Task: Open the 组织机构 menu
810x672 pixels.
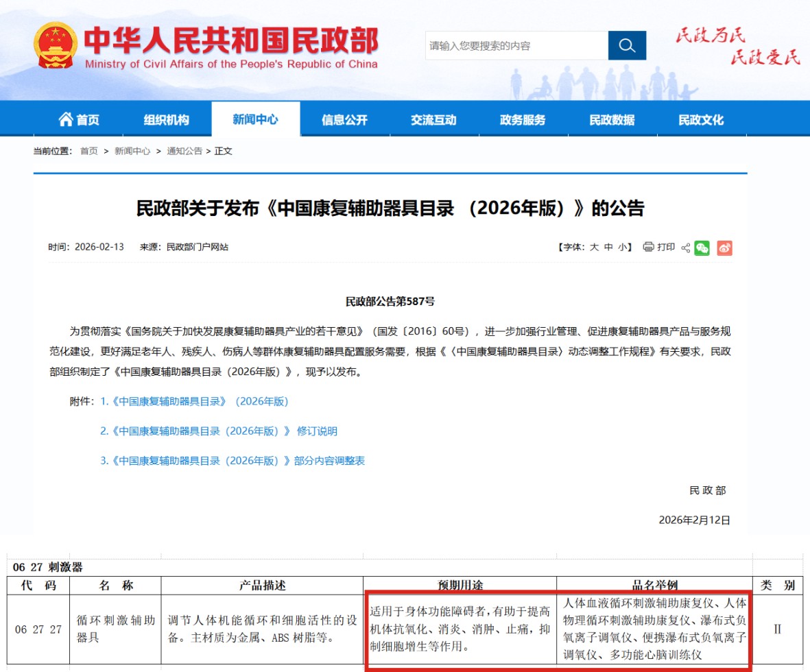Action: pos(166,120)
